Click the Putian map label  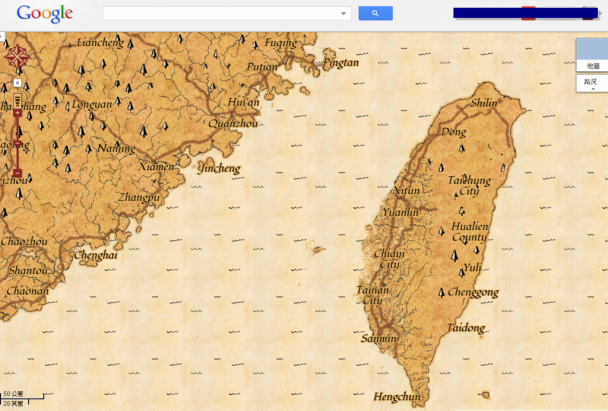coord(262,67)
